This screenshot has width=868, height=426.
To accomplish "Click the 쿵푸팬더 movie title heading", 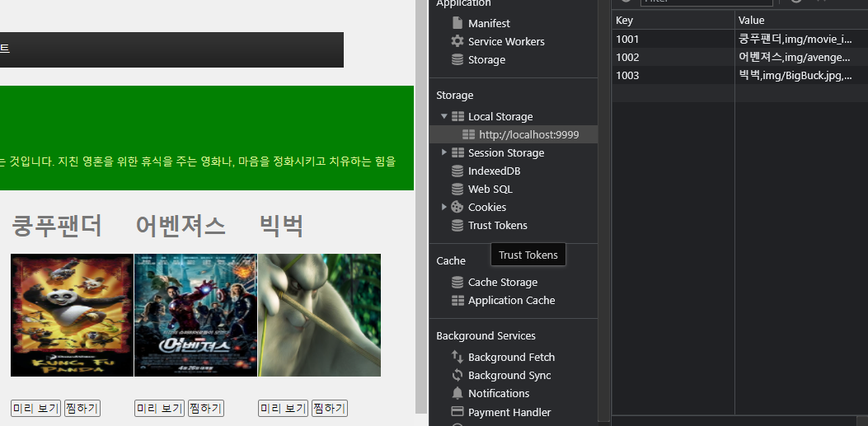I will tap(56, 226).
